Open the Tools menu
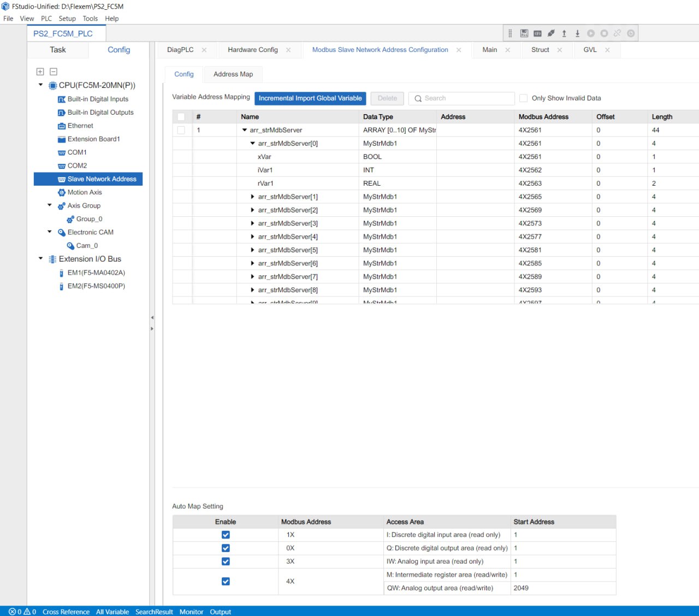 tap(90, 19)
